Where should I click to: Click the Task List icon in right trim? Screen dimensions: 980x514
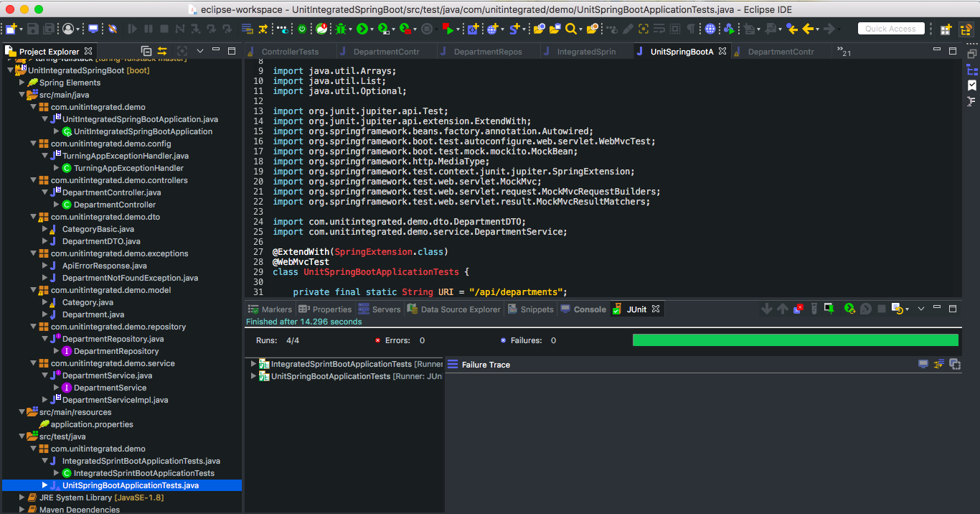click(x=972, y=85)
